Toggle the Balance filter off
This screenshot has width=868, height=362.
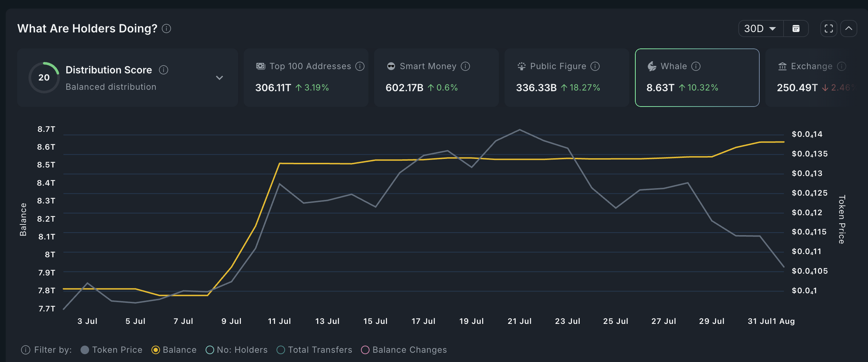[156, 350]
